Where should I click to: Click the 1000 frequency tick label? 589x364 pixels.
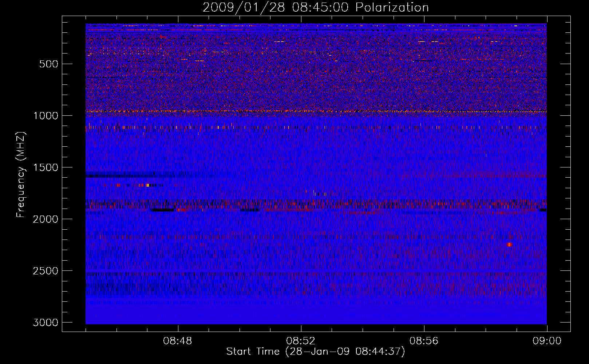46,116
